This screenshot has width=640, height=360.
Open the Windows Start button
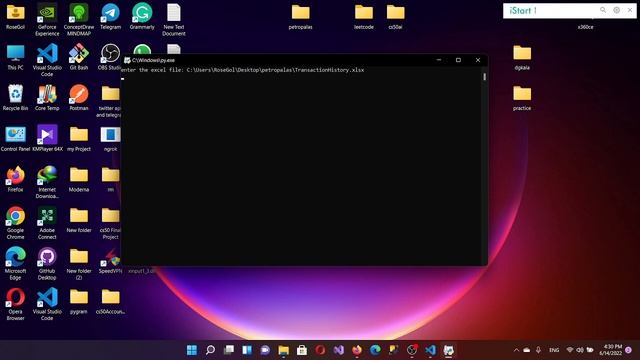[x=191, y=350]
